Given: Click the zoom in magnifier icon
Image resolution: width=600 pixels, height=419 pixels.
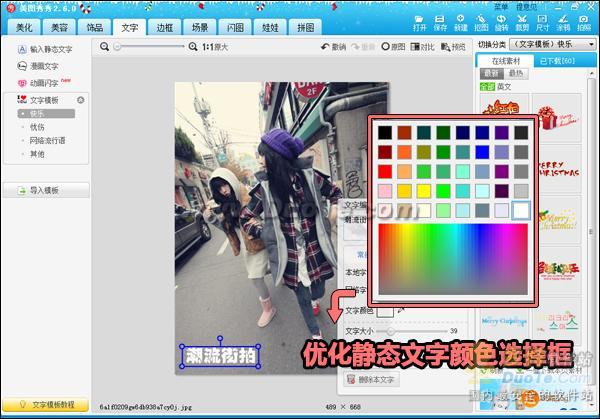Looking at the screenshot, I should pos(193,47).
